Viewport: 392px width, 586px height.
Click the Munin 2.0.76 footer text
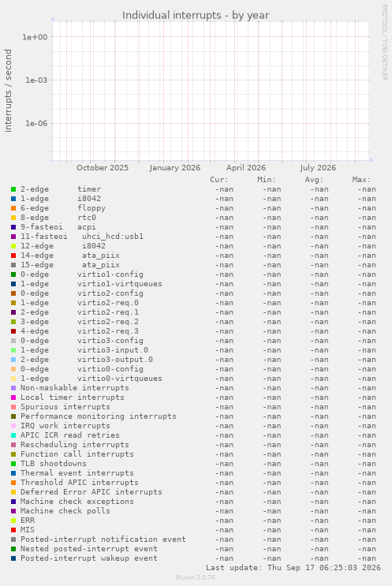196,577
